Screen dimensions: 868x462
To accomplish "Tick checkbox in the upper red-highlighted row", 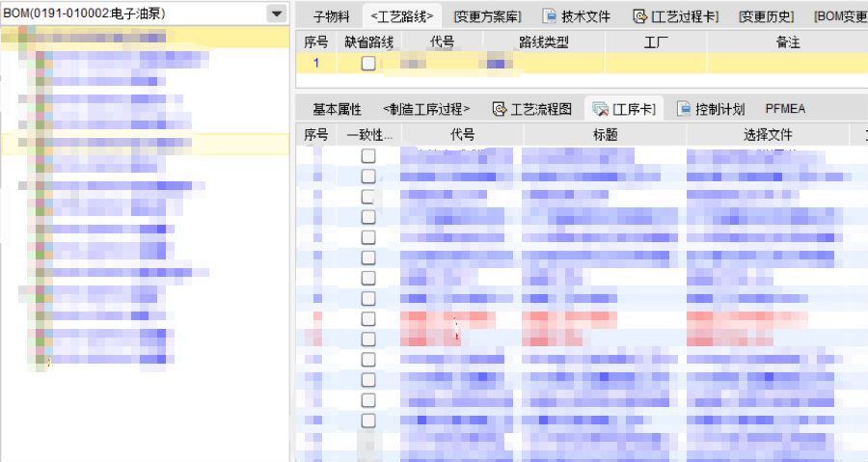I will [368, 318].
